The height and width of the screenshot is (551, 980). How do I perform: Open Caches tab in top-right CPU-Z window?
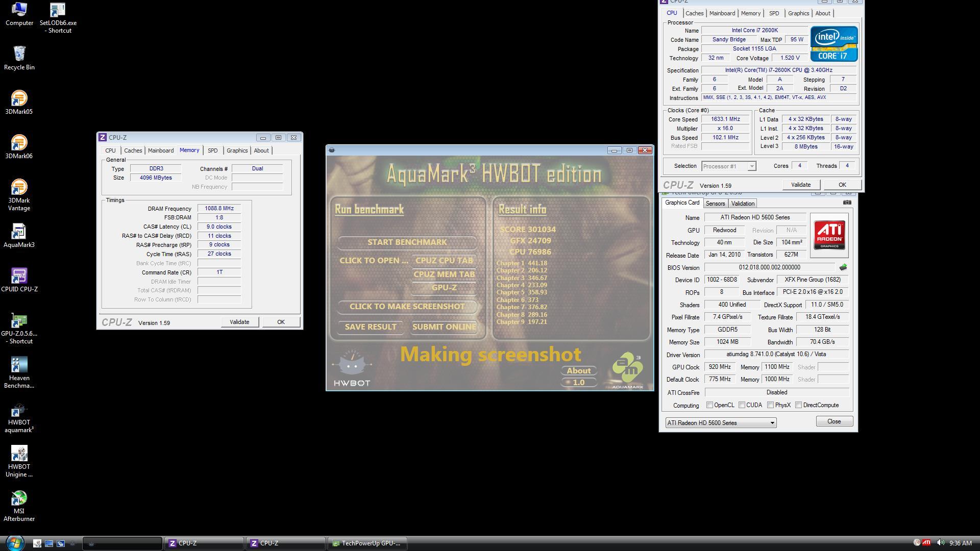click(x=694, y=13)
